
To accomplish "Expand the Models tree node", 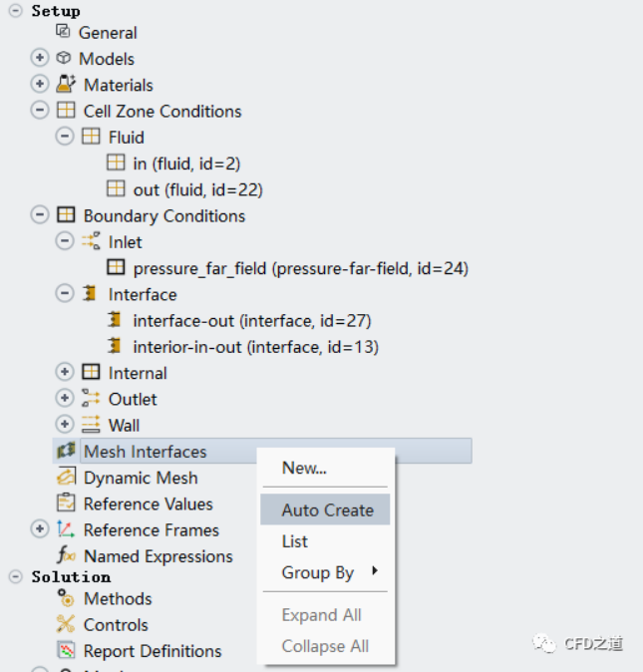I will pos(40,59).
